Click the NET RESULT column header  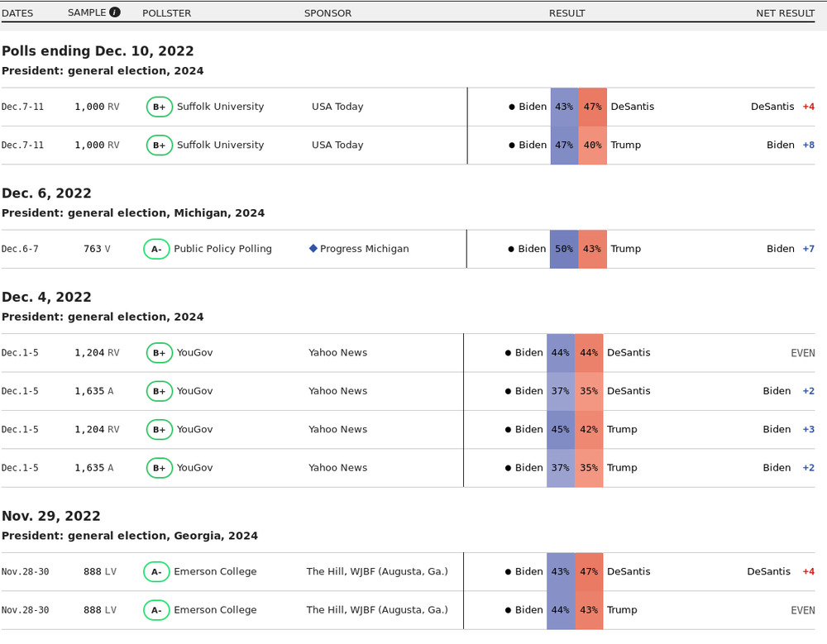coord(785,13)
